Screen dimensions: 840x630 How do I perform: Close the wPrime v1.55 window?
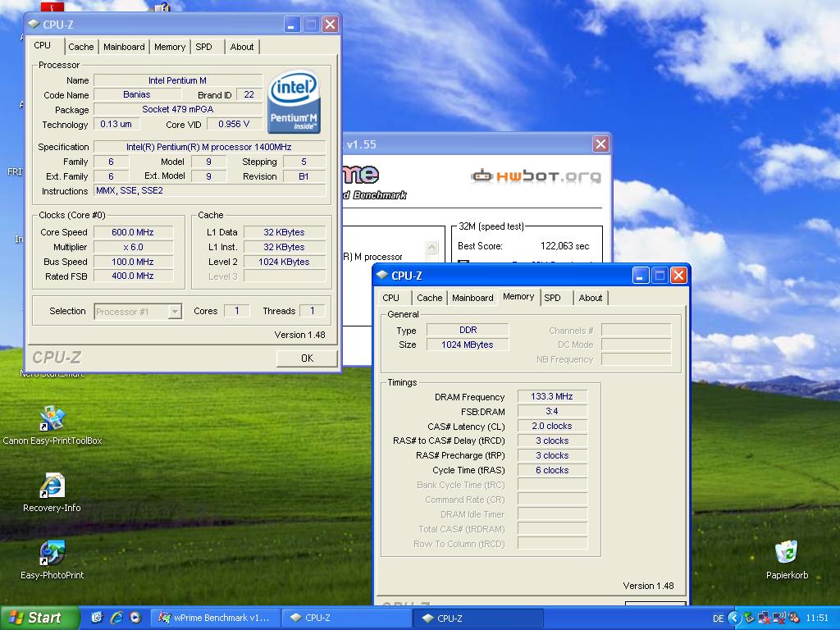point(600,144)
